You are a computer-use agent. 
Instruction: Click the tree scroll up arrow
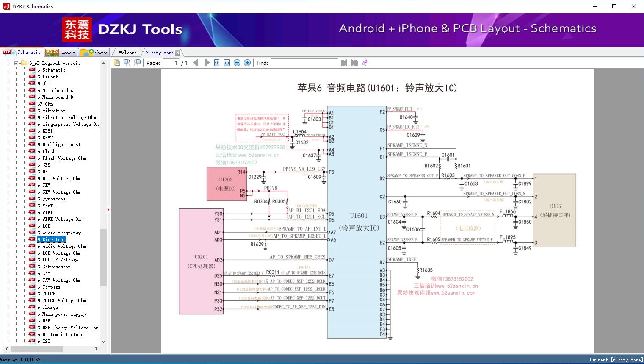click(103, 64)
